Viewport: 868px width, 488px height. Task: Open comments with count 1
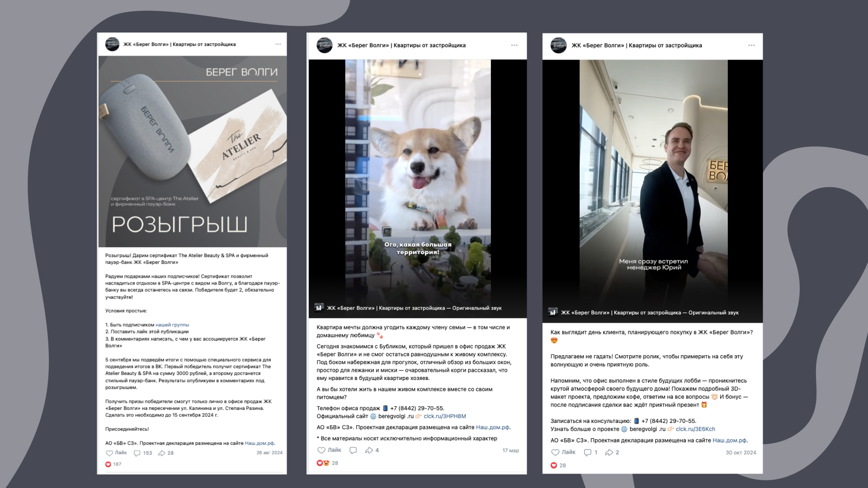coord(590,452)
